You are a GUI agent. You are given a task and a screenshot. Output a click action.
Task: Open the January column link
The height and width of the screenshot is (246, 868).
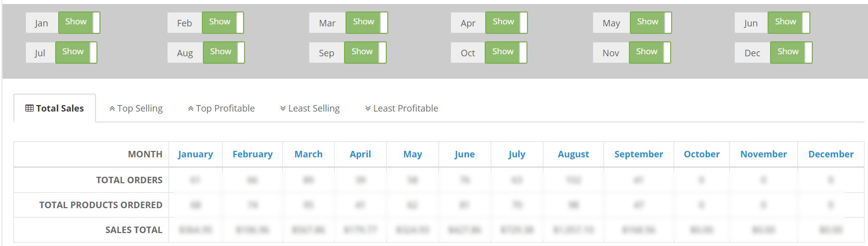[195, 154]
